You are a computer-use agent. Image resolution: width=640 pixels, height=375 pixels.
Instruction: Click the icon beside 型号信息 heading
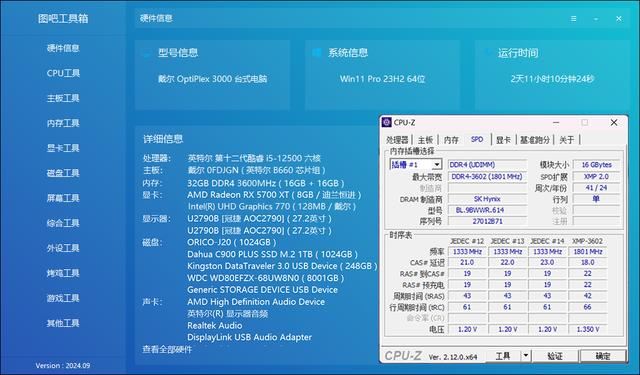click(147, 53)
